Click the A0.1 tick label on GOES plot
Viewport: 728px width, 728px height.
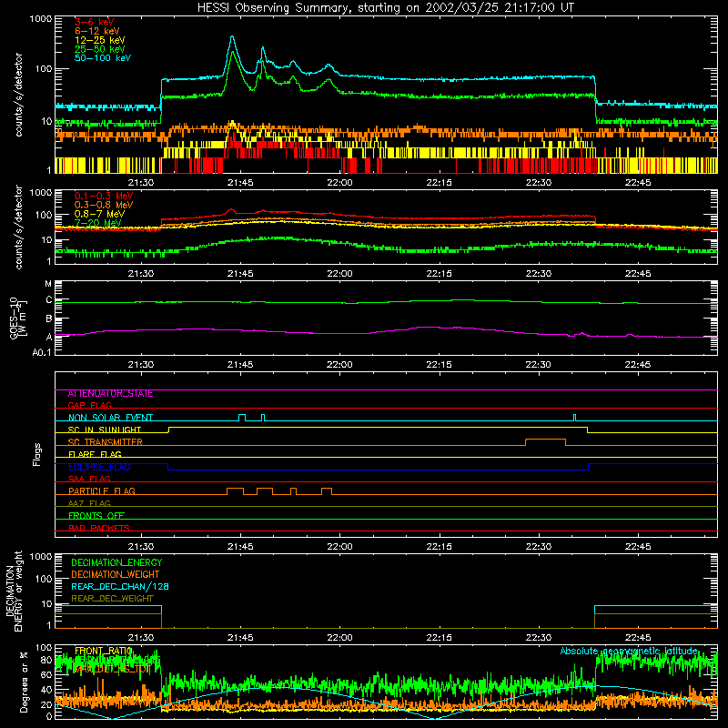(42, 353)
